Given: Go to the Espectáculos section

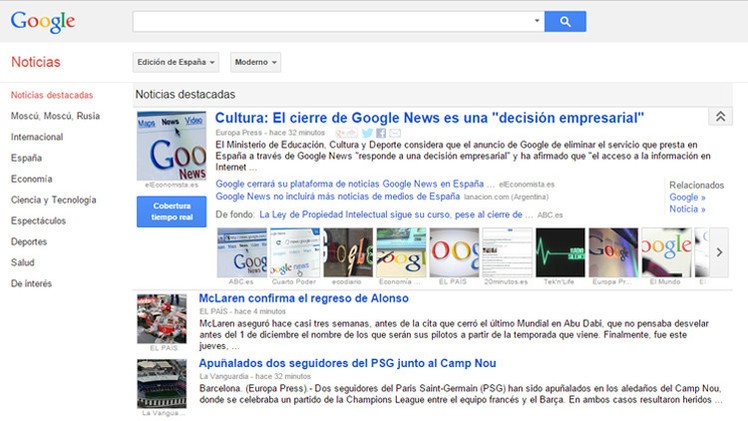Looking at the screenshot, I should coord(38,221).
